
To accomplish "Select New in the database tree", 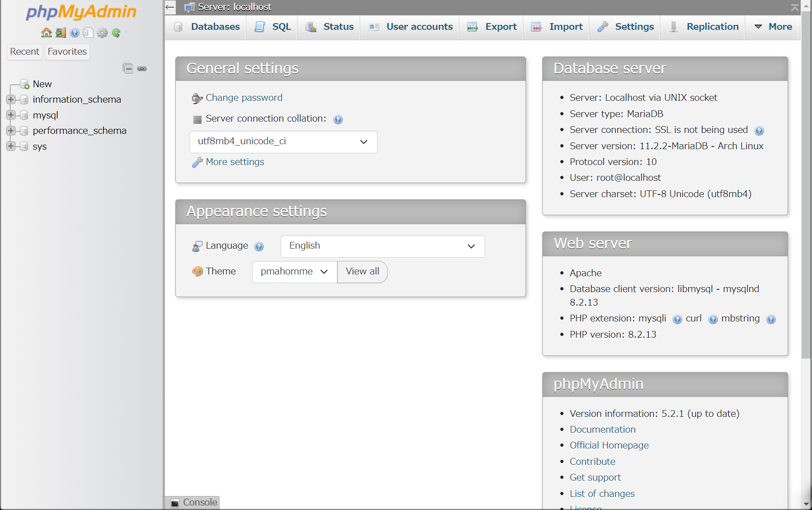I will pos(42,84).
